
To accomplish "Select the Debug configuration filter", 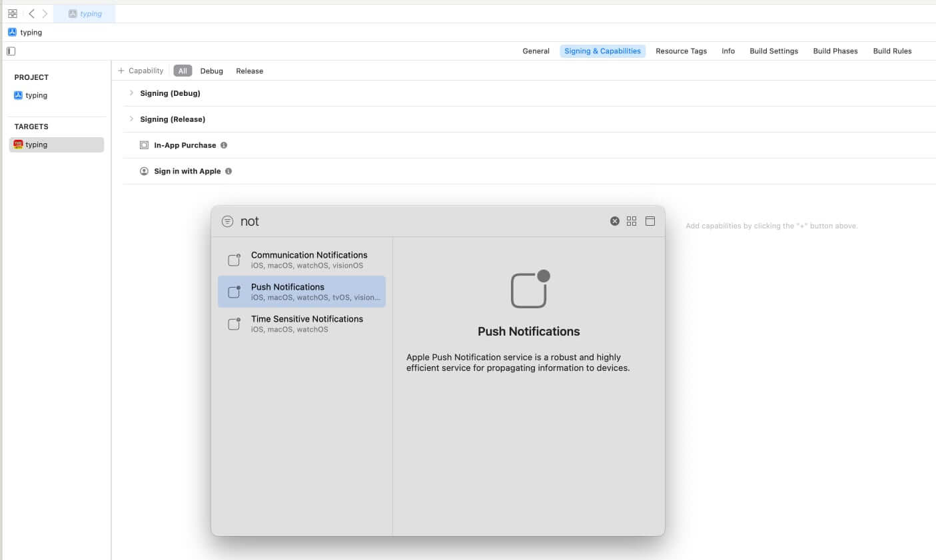I will pos(212,71).
